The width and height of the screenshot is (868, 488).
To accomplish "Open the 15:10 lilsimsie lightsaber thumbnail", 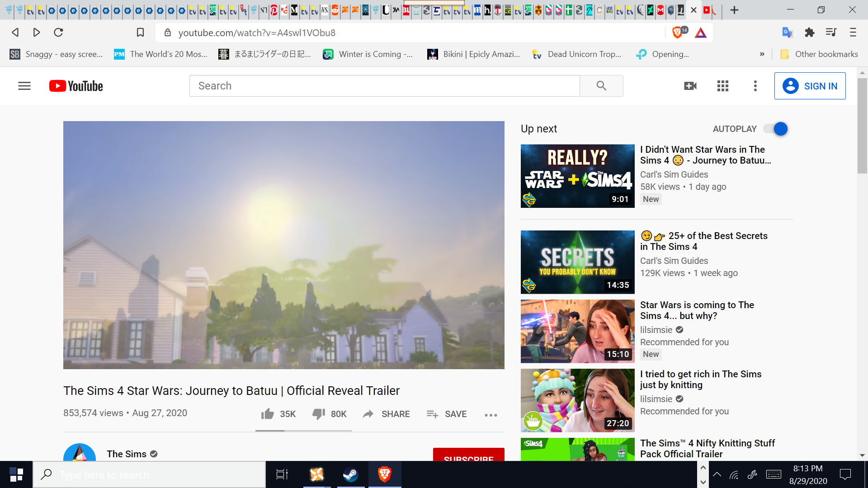I will [x=578, y=331].
